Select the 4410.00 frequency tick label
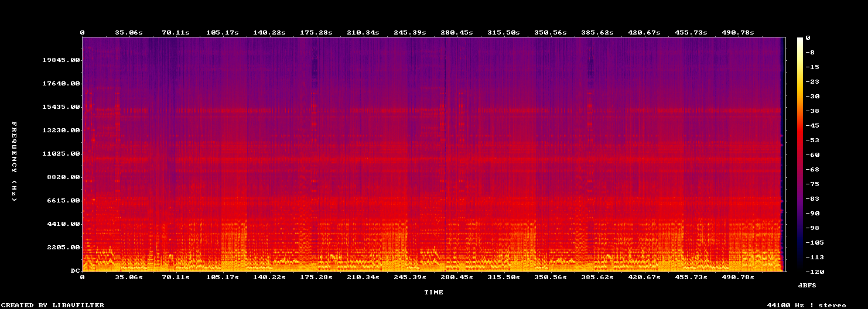The image size is (868, 309). [63, 224]
